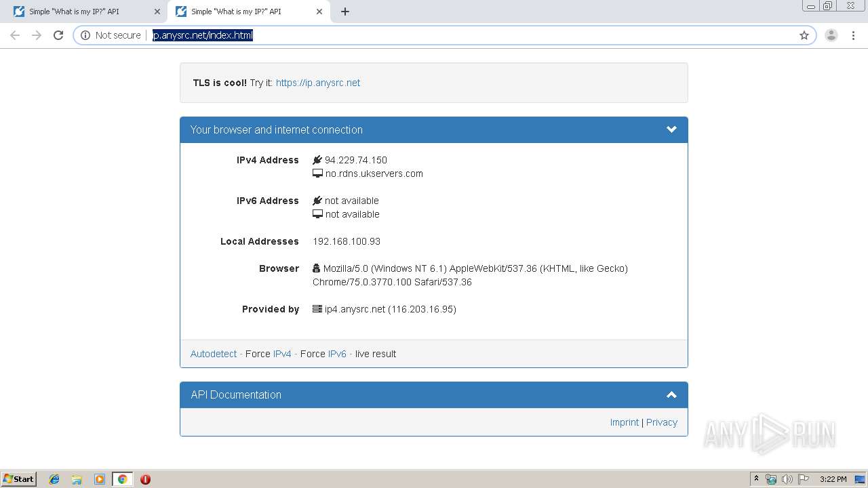
Task: Click the API Documentation heading
Action: click(236, 394)
